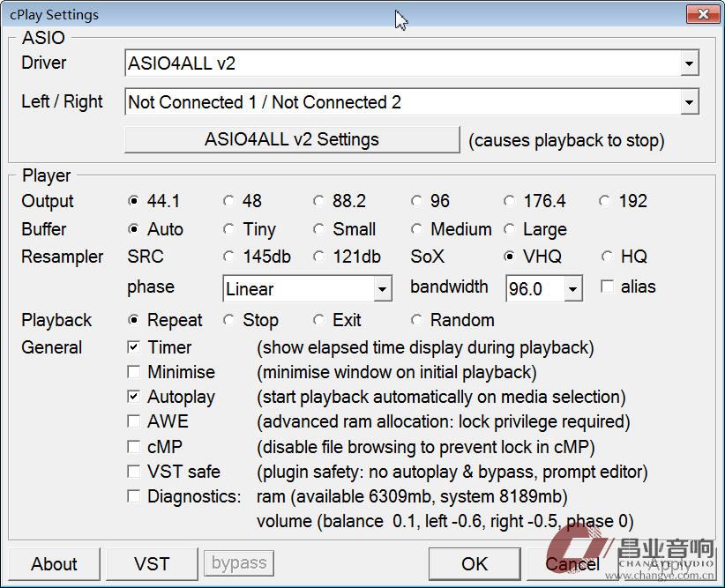This screenshot has height=588, width=725.
Task: Click the '(plugin safety: no autoplay & bypass' text
Action: (397, 472)
